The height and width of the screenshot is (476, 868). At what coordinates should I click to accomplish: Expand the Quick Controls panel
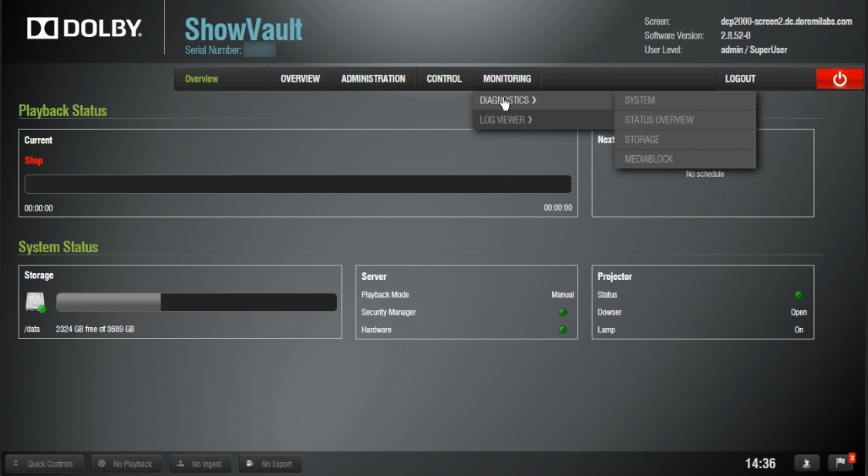point(44,464)
